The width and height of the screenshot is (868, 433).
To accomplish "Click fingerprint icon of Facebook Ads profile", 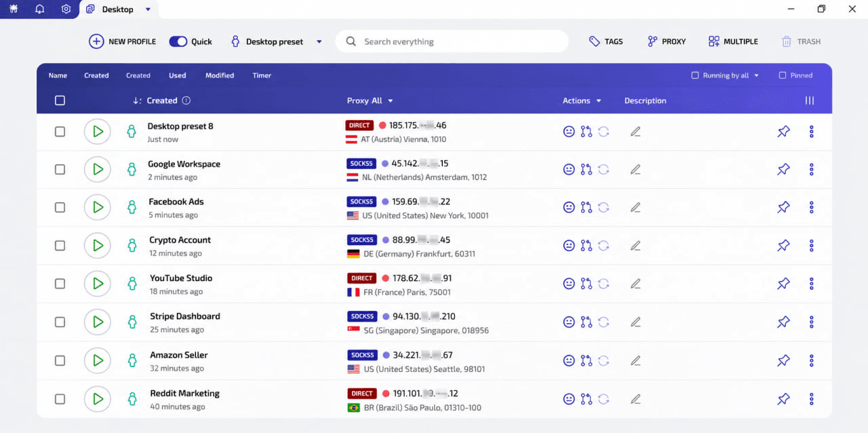I will 132,207.
